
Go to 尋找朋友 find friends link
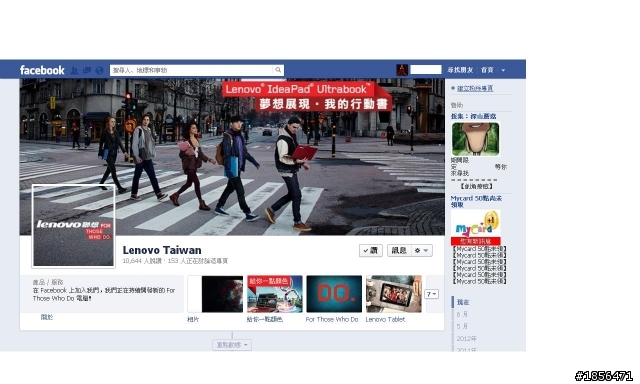pyautogui.click(x=460, y=70)
